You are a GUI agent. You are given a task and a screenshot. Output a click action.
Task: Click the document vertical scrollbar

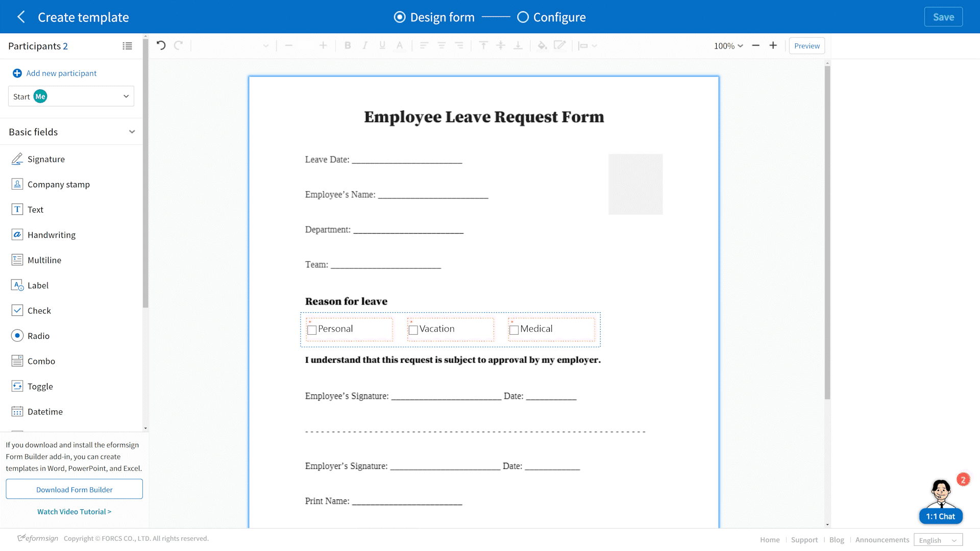(827, 232)
